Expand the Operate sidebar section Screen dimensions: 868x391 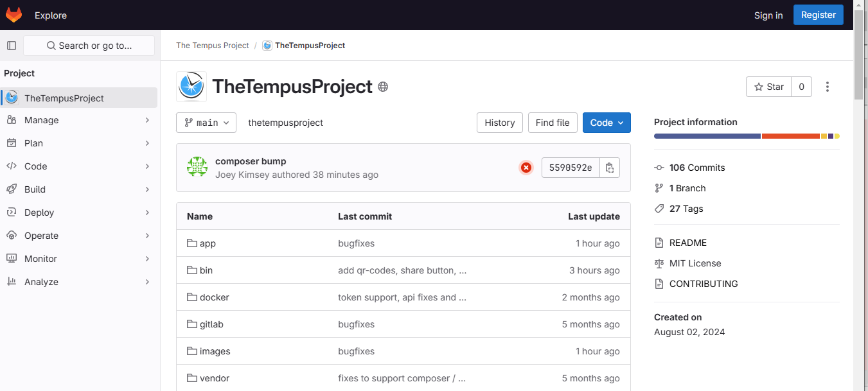click(x=147, y=236)
